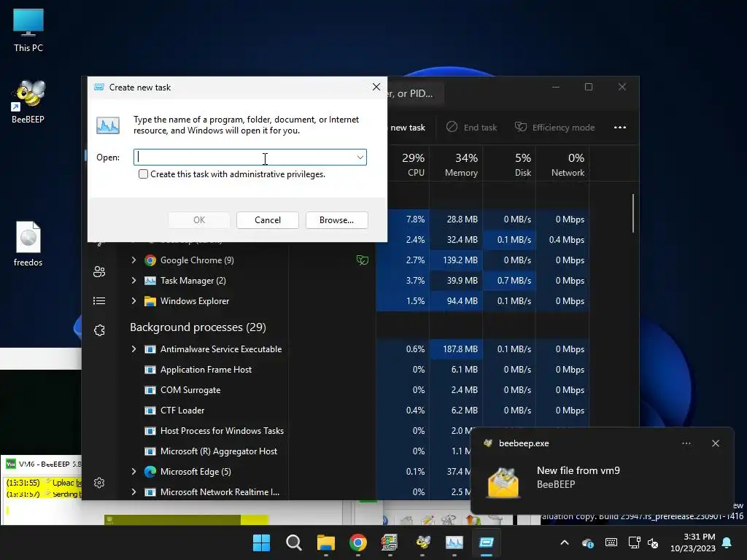
Task: Close the Create new task dialog
Action: [376, 87]
